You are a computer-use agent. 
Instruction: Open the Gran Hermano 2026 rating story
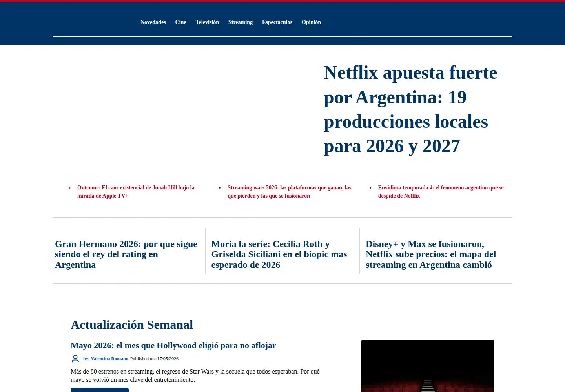(126, 254)
